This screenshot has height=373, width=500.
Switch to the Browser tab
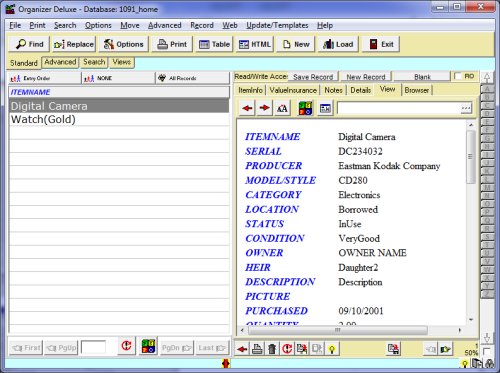417,90
